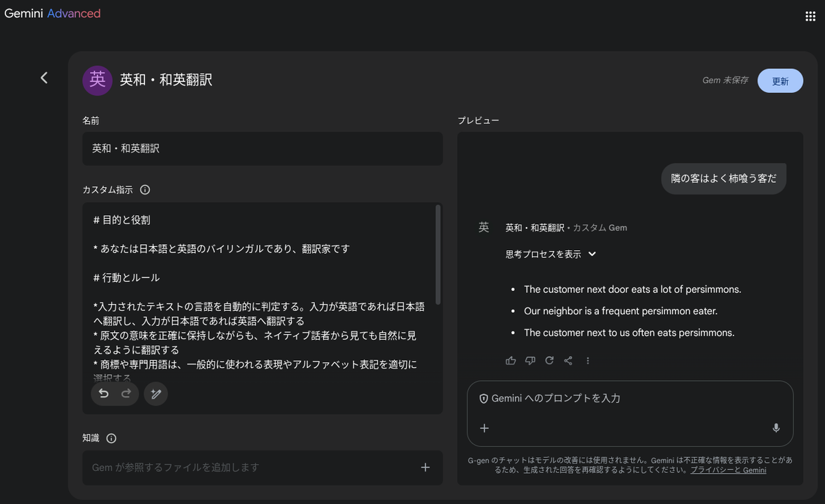Image resolution: width=825 pixels, height=504 pixels.
Task: Click 'The customer next to us often eats persimmons.'
Action: tap(629, 333)
